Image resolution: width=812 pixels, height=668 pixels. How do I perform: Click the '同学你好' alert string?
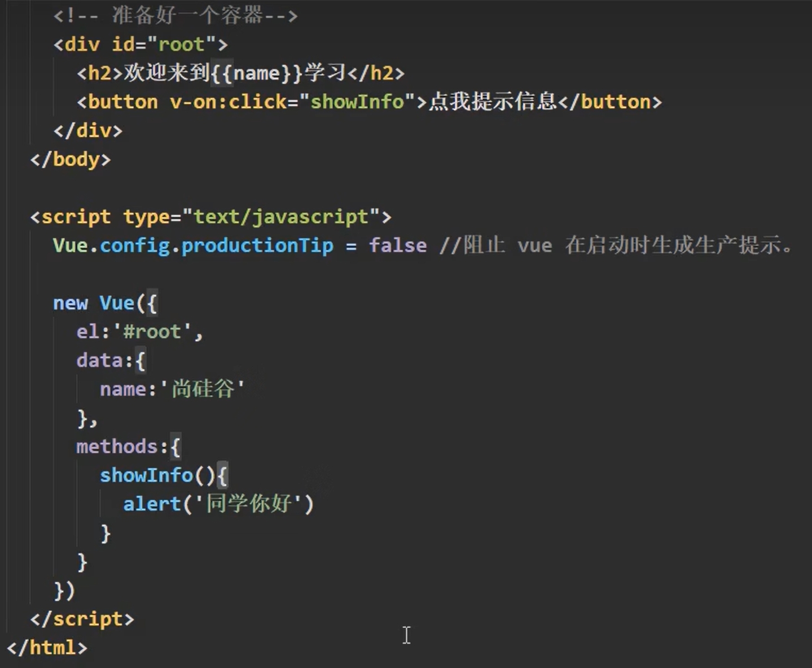point(248,504)
